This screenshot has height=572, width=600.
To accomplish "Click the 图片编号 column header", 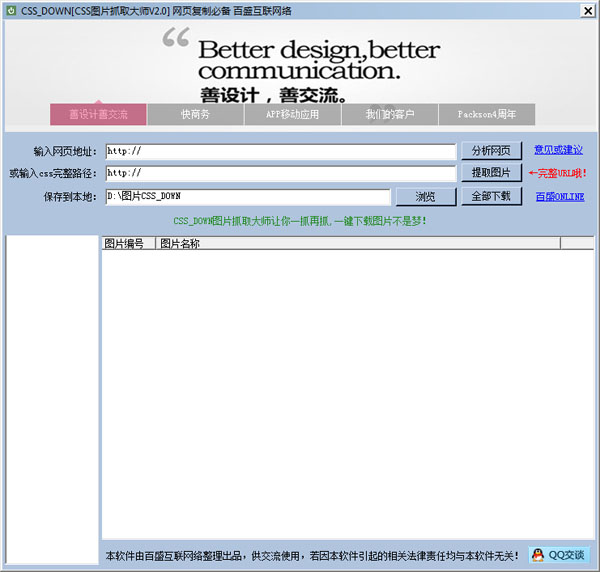I will coord(129,243).
